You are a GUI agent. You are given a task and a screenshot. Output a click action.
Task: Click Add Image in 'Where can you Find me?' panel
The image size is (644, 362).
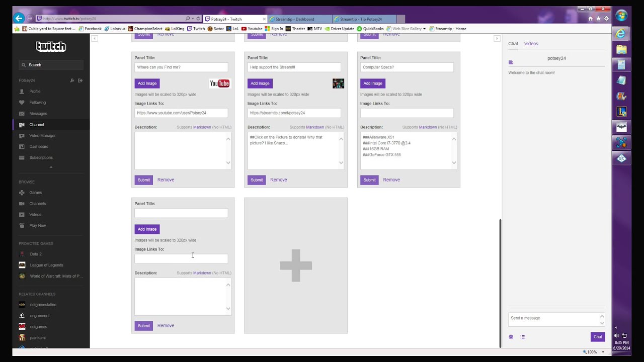tap(147, 83)
